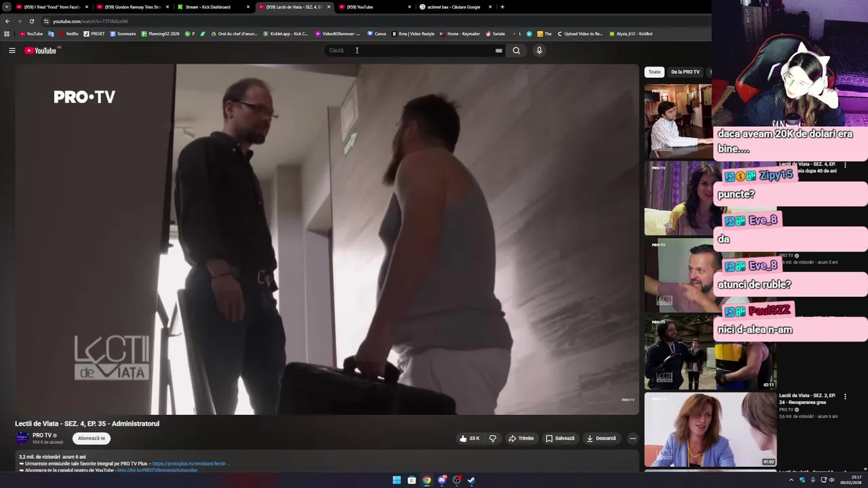
Task: Expand the system tray hidden icons chevron
Action: 791,480
